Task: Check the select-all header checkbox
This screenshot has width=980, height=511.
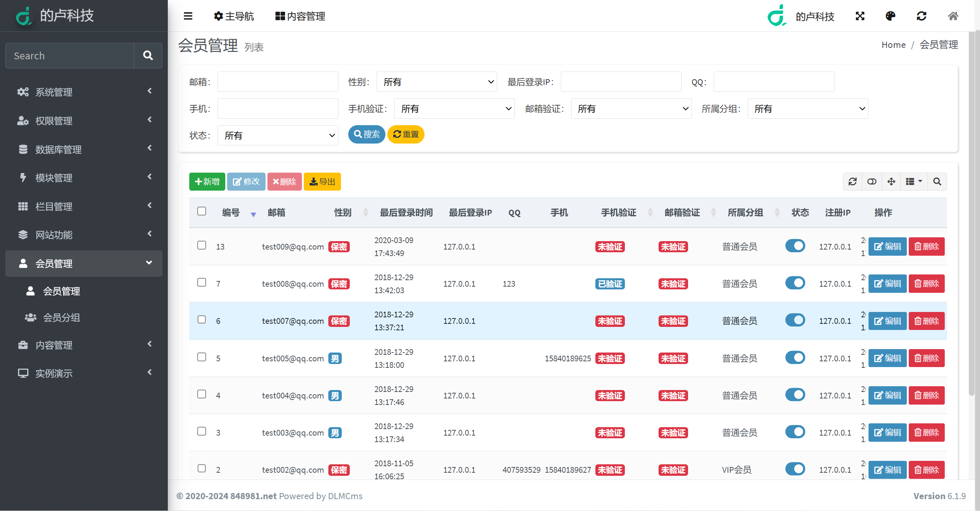Action: pos(202,211)
